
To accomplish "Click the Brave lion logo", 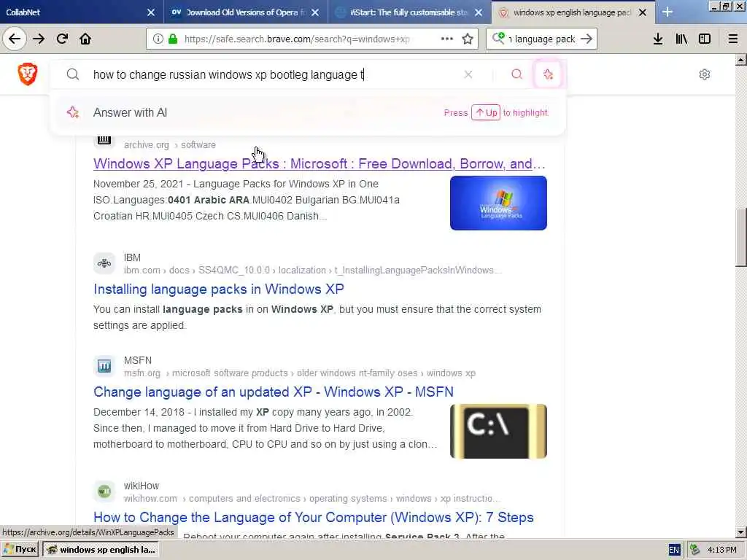I will pyautogui.click(x=27, y=74).
